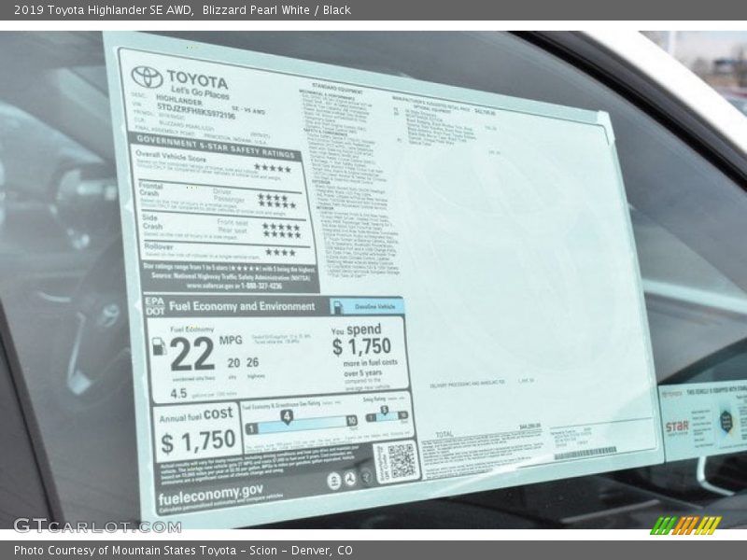
Task: Click the gasoline vehicle pump icon
Action: (337, 307)
